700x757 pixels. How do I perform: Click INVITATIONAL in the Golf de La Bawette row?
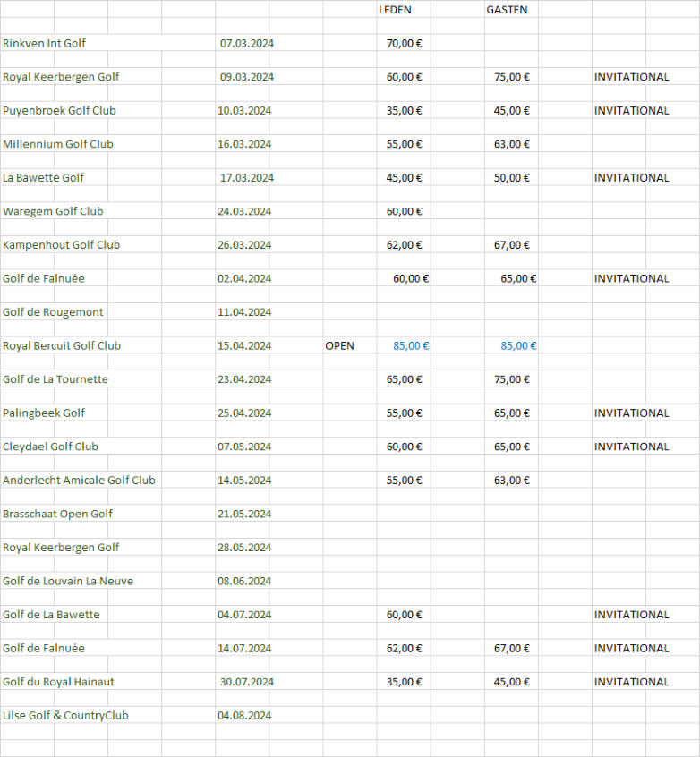631,615
